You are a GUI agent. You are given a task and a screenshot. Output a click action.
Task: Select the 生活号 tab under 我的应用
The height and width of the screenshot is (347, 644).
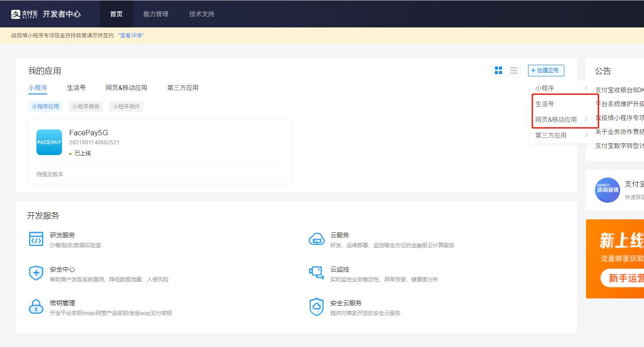[76, 88]
